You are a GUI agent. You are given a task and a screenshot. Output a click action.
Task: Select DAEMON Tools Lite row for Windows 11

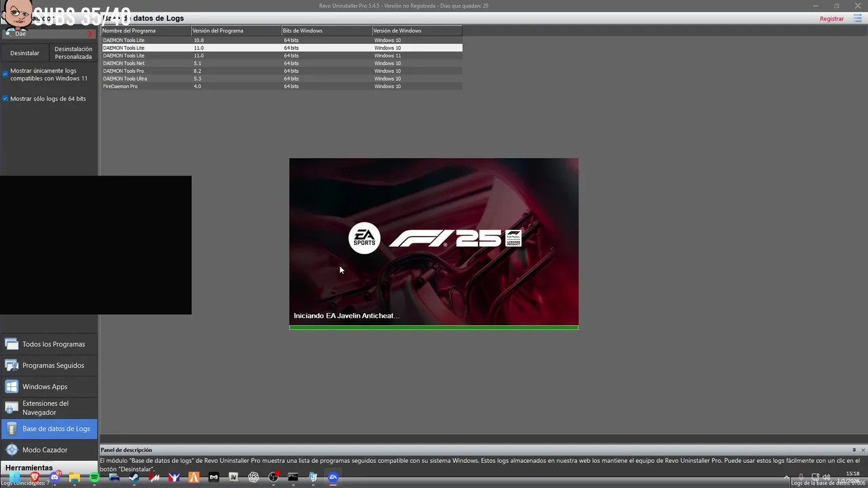[x=282, y=56]
